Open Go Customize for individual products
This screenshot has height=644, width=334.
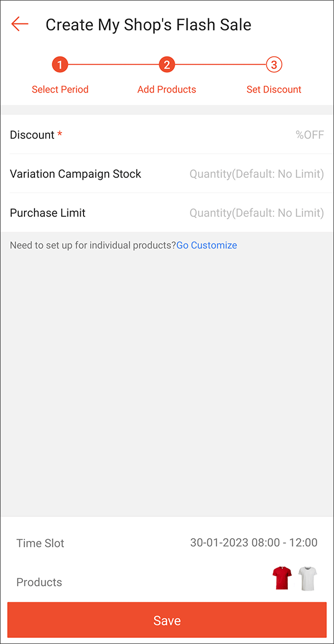[x=207, y=245]
